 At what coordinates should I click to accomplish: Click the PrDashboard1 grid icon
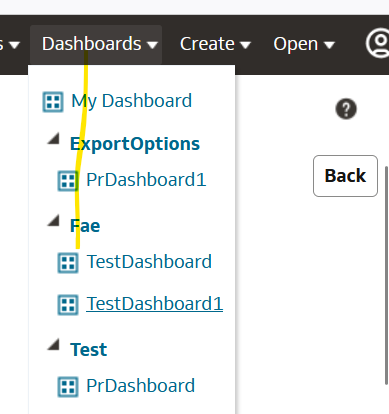pos(68,181)
